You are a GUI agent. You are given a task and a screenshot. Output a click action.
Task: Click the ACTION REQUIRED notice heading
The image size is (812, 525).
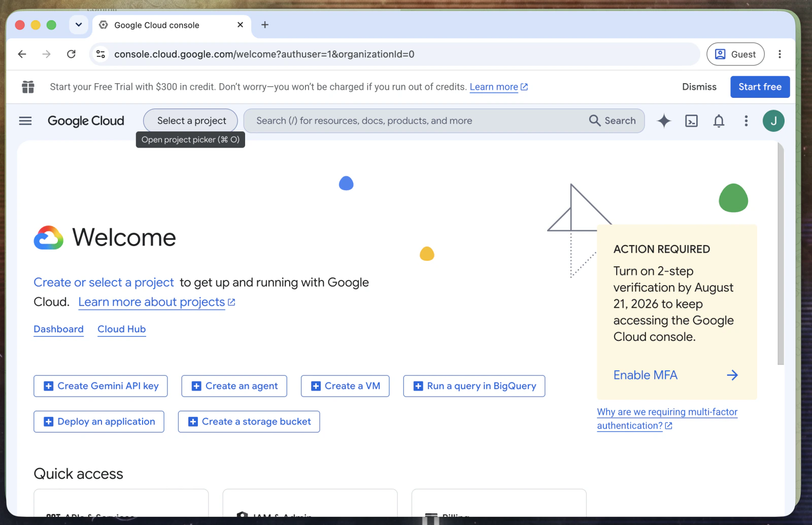[662, 249]
